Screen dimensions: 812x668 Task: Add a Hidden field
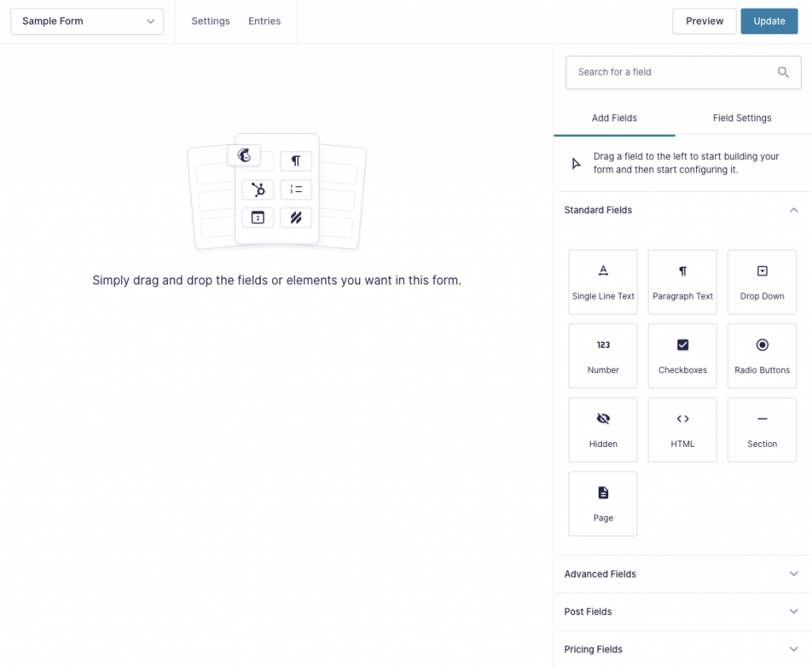click(x=603, y=429)
